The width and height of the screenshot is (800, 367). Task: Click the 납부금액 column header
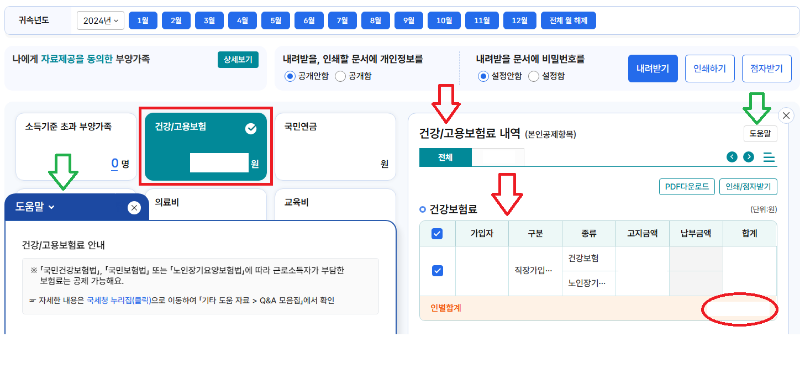pyautogui.click(x=696, y=234)
